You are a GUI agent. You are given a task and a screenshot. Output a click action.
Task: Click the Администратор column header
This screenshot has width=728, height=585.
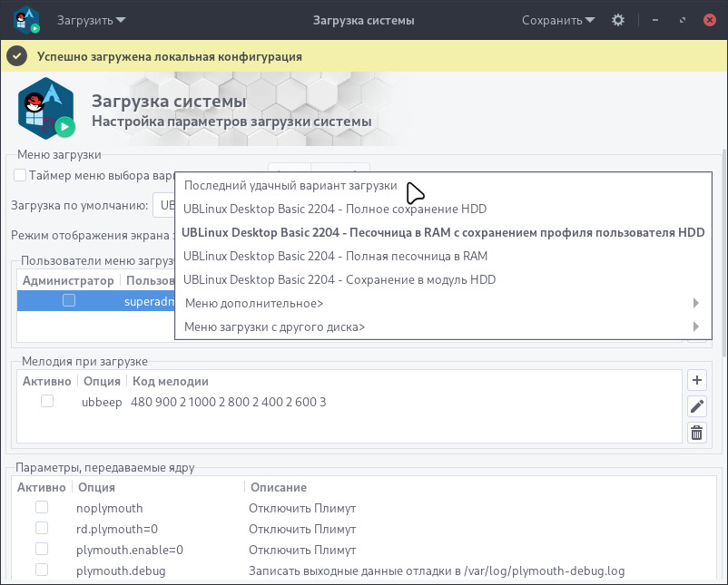pyautogui.click(x=68, y=280)
